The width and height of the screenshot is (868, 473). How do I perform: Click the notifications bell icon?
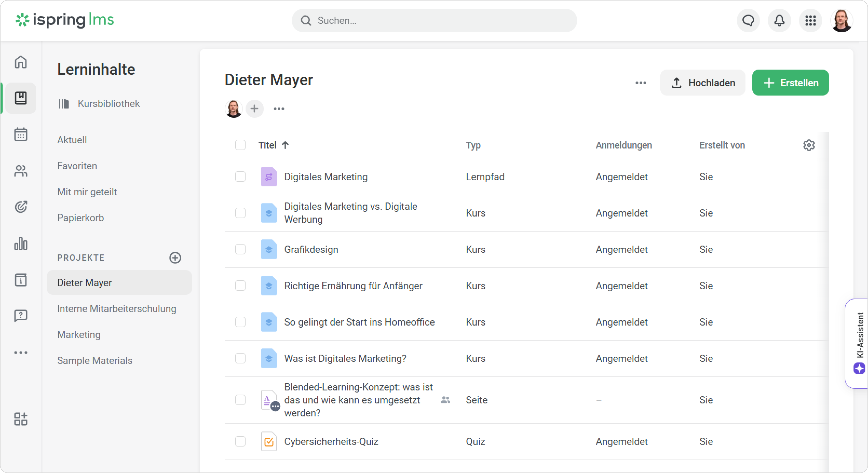pyautogui.click(x=779, y=21)
